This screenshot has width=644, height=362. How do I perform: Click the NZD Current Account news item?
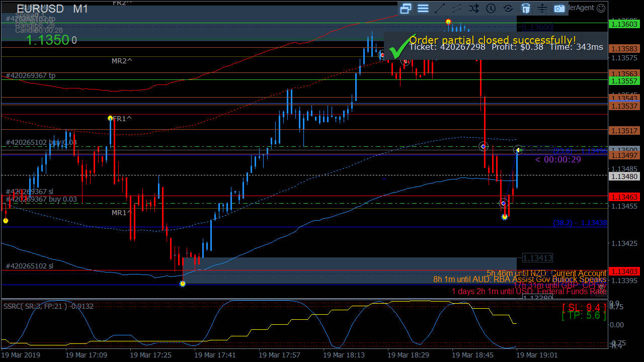546,273
